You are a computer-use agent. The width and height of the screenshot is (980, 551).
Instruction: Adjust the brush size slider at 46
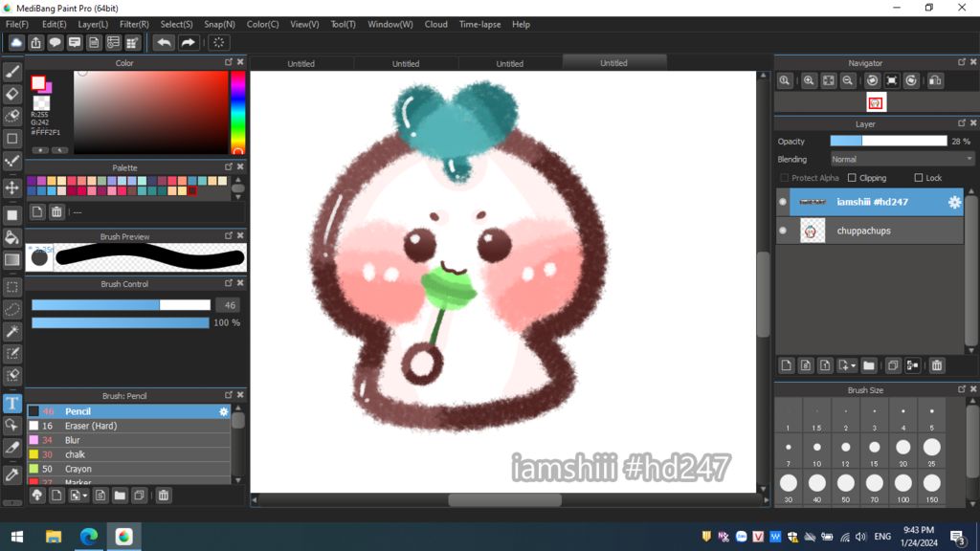pos(122,305)
